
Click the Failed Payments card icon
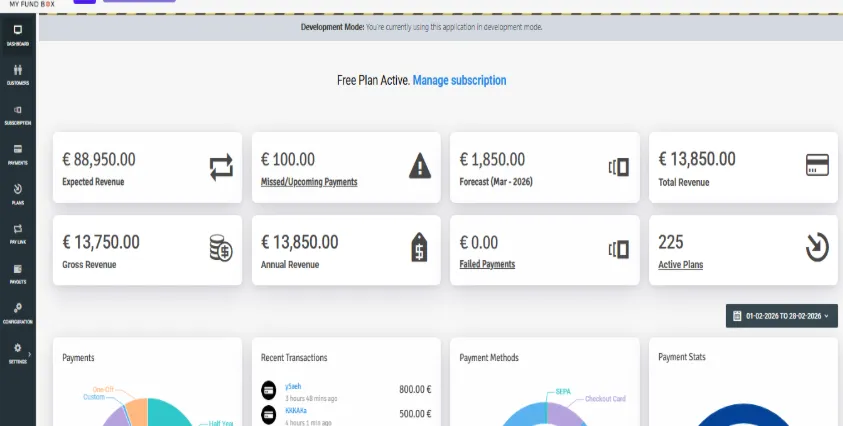click(619, 250)
